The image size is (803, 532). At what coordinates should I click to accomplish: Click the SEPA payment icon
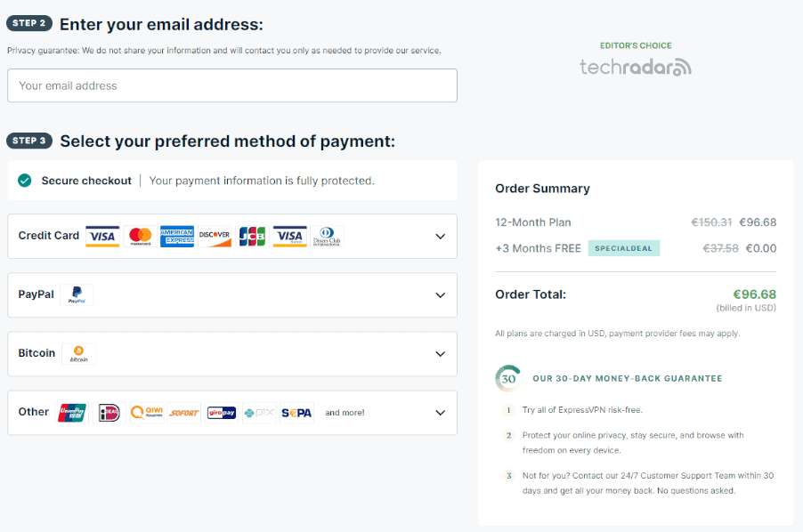coord(296,413)
